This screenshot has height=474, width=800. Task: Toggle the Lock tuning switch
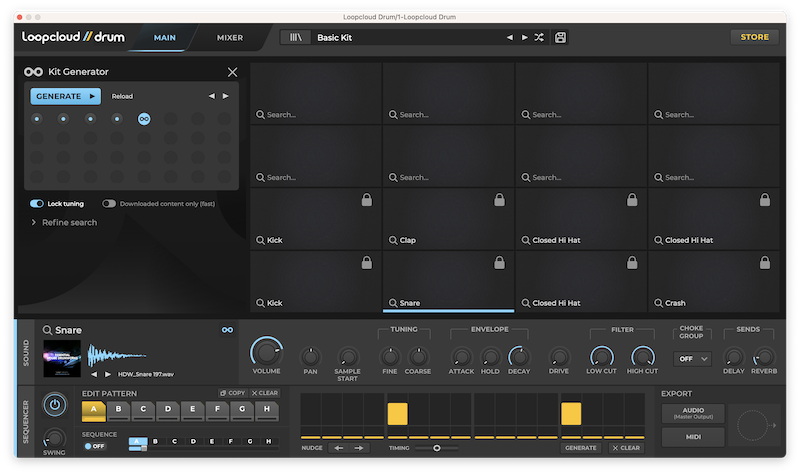point(37,203)
